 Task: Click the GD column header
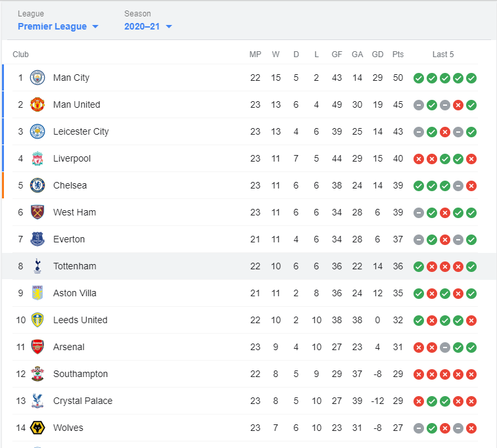(377, 55)
